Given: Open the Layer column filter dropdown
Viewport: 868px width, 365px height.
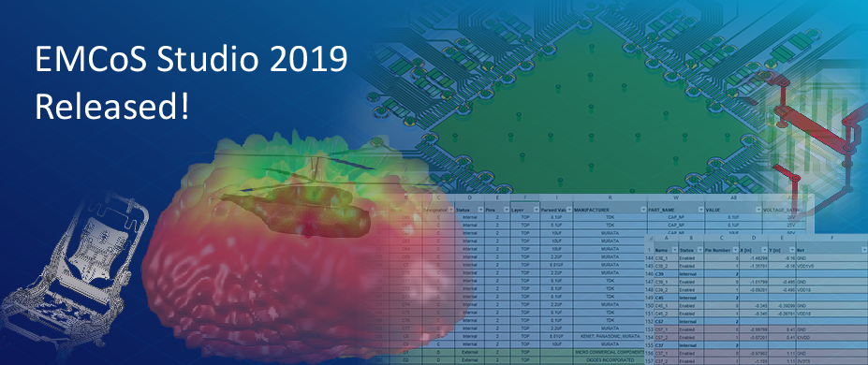Looking at the screenshot, I should click(536, 210).
